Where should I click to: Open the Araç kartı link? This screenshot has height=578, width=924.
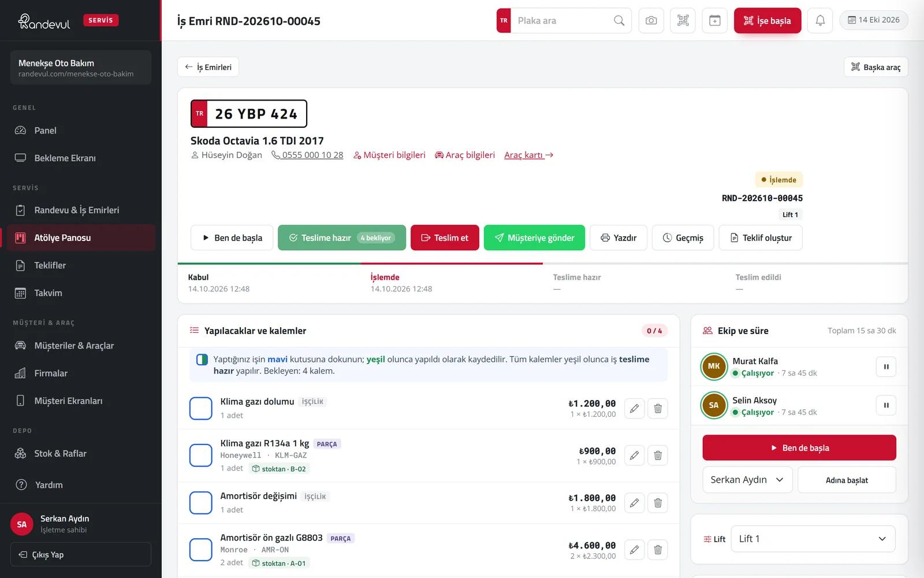pyautogui.click(x=528, y=155)
